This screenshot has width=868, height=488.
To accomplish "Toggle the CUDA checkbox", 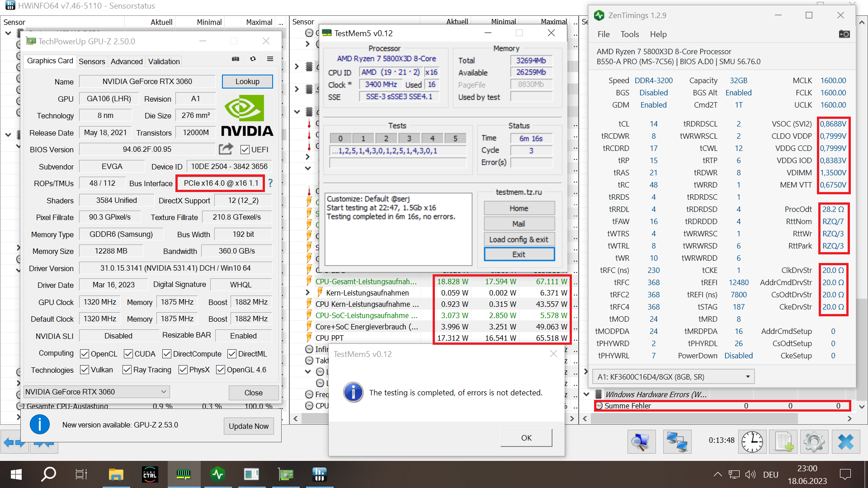I will [128, 354].
